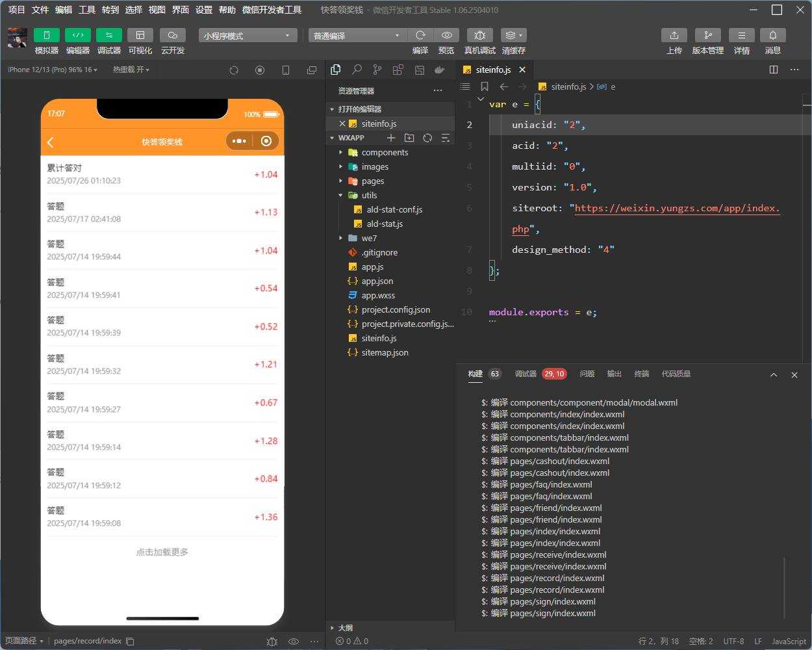Open the notifications bell (消息)
The width and height of the screenshot is (812, 650).
pos(773,35)
